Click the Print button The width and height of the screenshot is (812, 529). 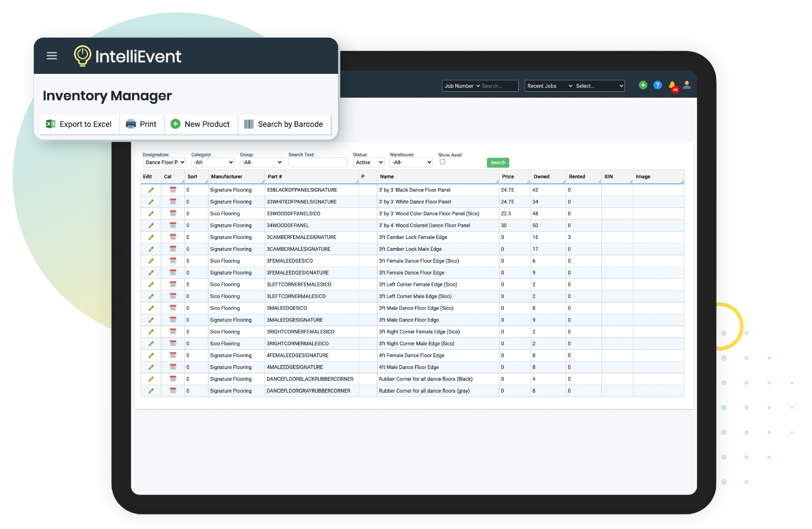tap(142, 124)
